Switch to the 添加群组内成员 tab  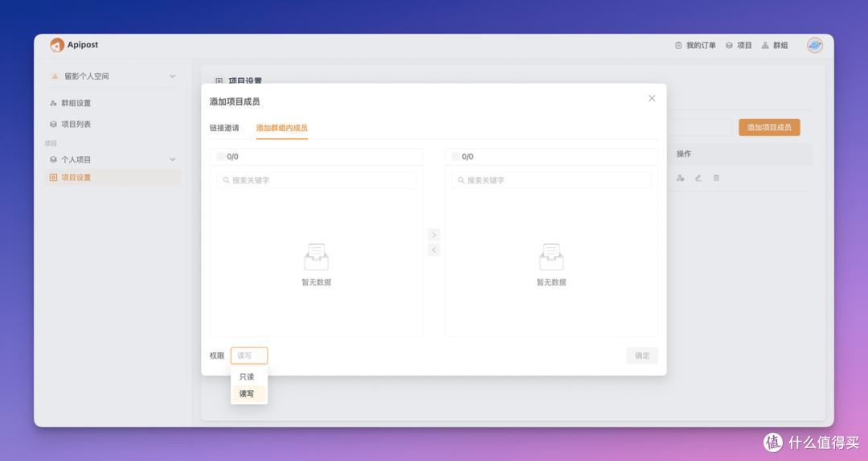coord(282,128)
